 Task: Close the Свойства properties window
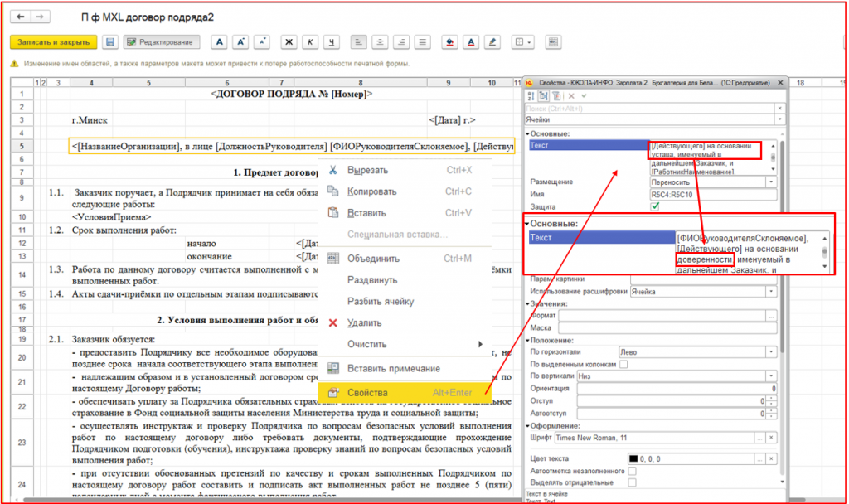(x=780, y=83)
